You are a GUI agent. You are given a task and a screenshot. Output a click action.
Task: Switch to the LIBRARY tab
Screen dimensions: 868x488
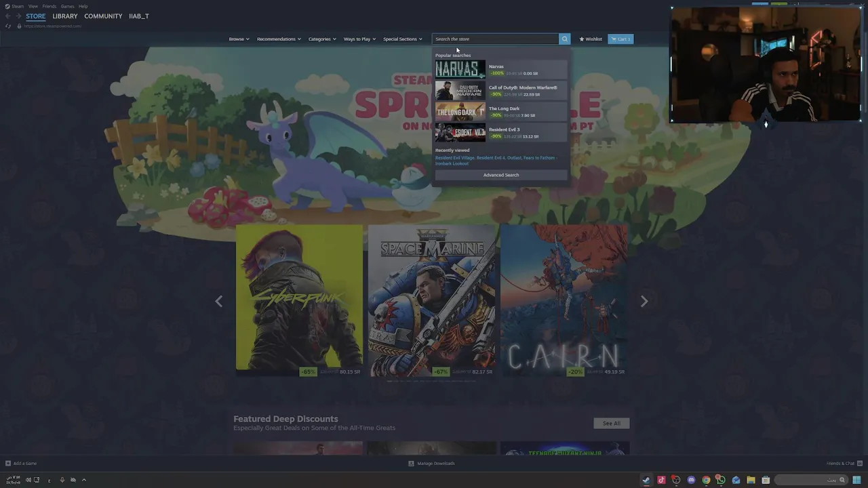pyautogui.click(x=65, y=16)
